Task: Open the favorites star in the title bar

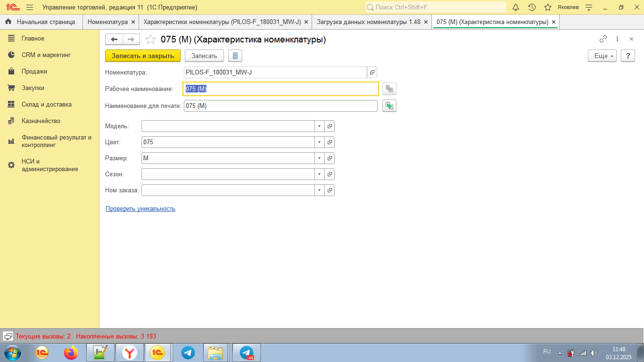Action: pyautogui.click(x=548, y=8)
